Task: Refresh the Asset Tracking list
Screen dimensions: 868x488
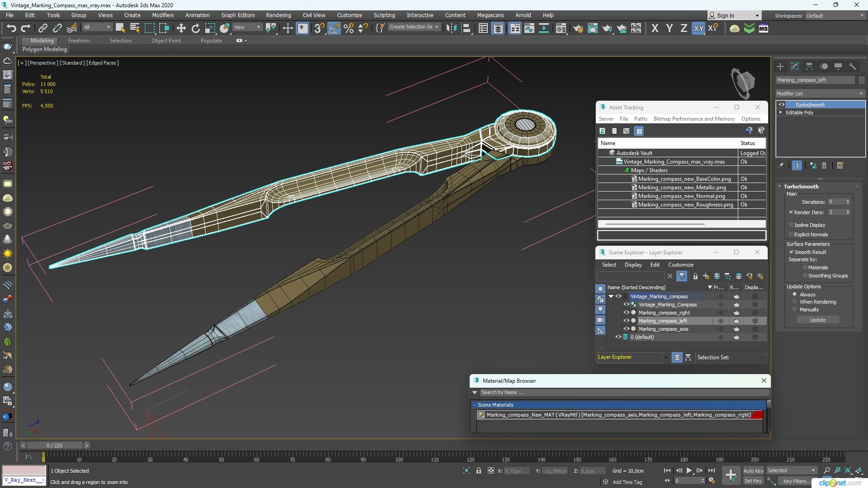Action: [x=602, y=131]
